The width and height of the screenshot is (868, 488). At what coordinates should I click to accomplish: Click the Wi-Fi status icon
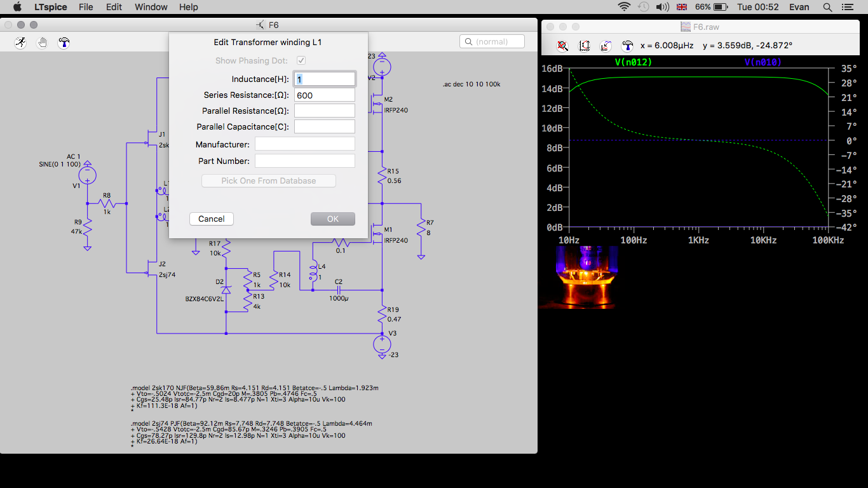point(624,7)
